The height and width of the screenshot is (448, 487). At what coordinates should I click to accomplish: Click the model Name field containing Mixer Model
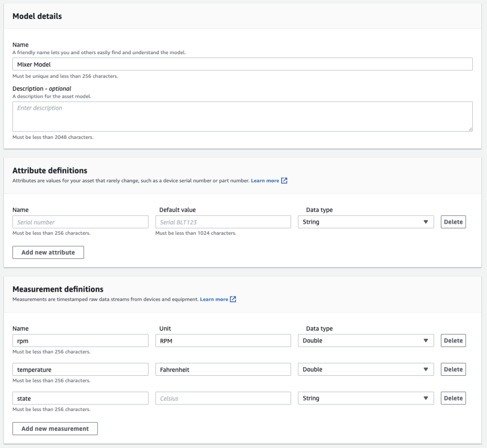242,64
